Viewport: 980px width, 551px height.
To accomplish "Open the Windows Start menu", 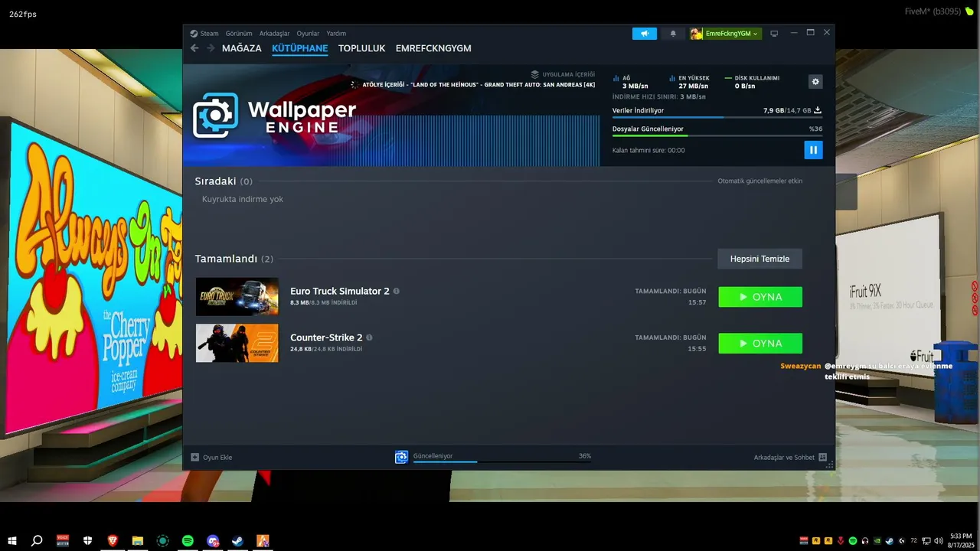I will click(12, 541).
